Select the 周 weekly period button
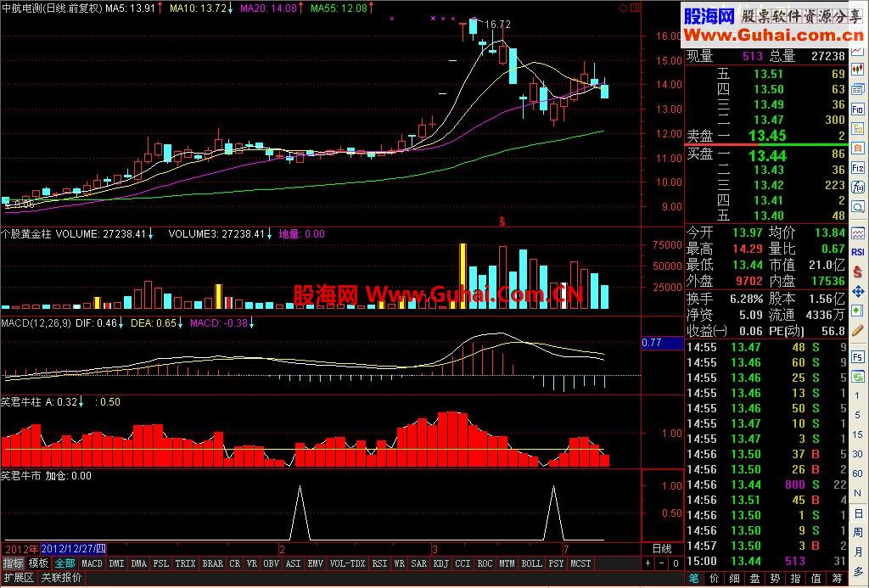This screenshot has width=869, height=588. click(858, 532)
